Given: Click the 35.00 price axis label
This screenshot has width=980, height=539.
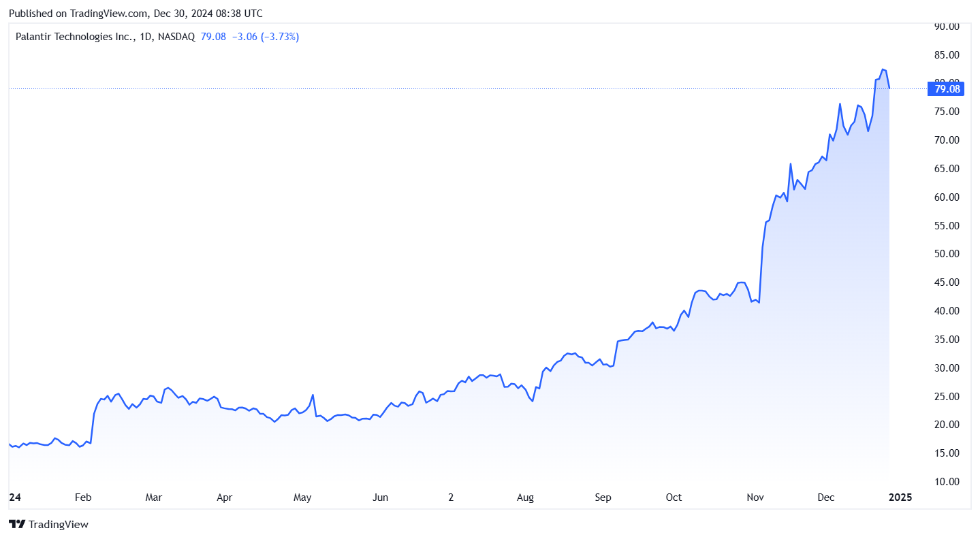Looking at the screenshot, I should [x=946, y=340].
